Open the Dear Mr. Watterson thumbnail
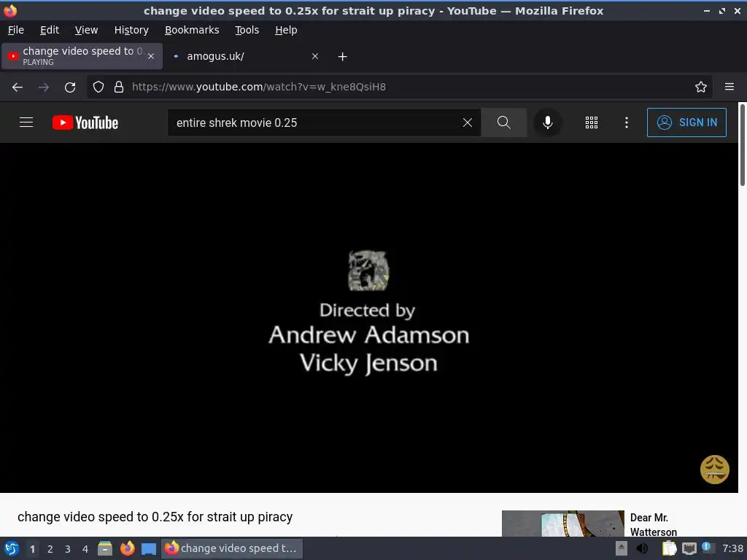747x560 pixels. (x=562, y=524)
